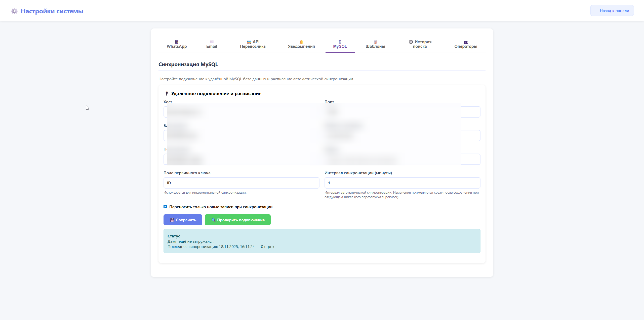The width and height of the screenshot is (644, 320).
Task: Toggle the Переносить только новые записи checkbox
Action: (x=165, y=207)
